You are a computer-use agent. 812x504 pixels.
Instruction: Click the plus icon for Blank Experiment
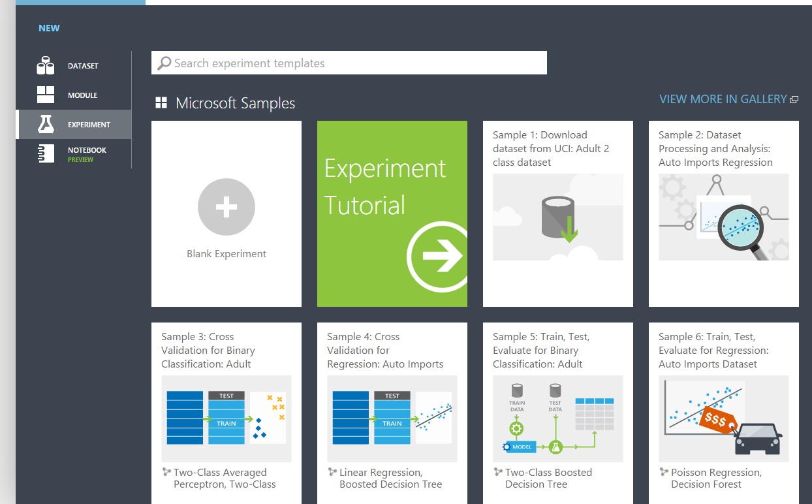pyautogui.click(x=226, y=207)
